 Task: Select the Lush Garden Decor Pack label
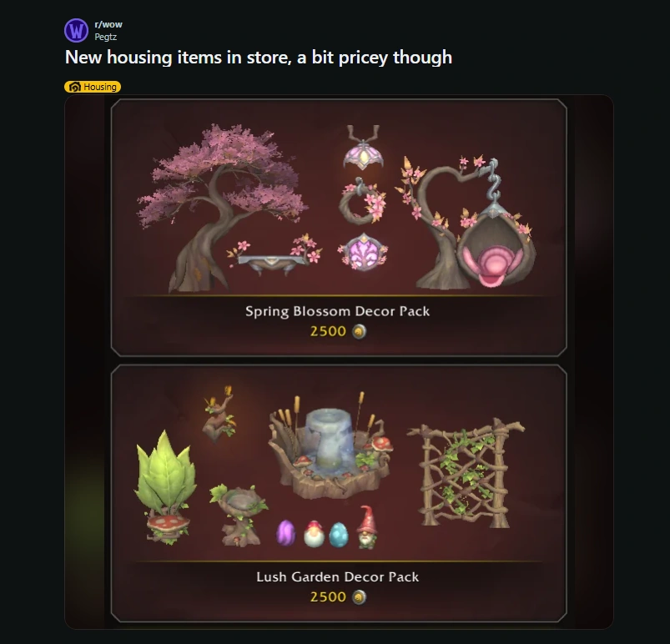click(x=338, y=577)
